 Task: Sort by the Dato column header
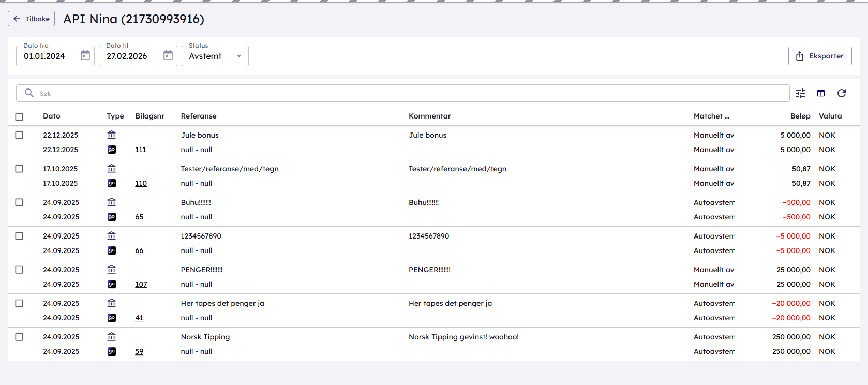[52, 116]
